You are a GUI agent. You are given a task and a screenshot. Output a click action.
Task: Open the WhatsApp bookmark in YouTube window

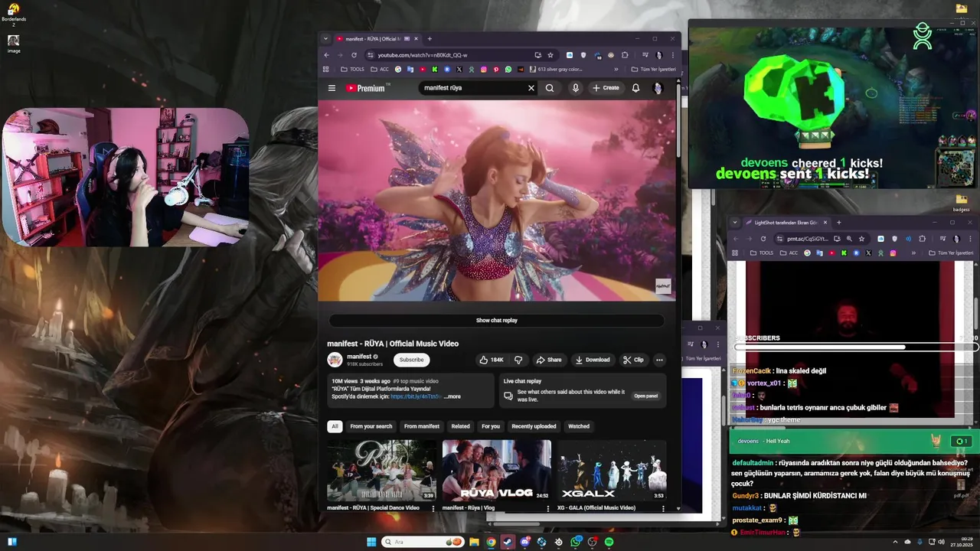pos(508,70)
